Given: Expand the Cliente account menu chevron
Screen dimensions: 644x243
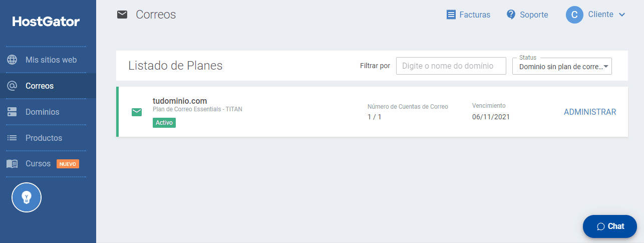Looking at the screenshot, I should [622, 15].
